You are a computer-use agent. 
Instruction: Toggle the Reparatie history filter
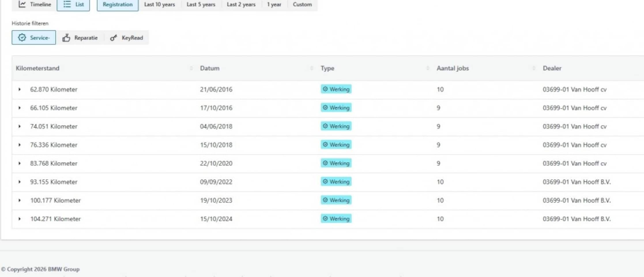[80, 38]
